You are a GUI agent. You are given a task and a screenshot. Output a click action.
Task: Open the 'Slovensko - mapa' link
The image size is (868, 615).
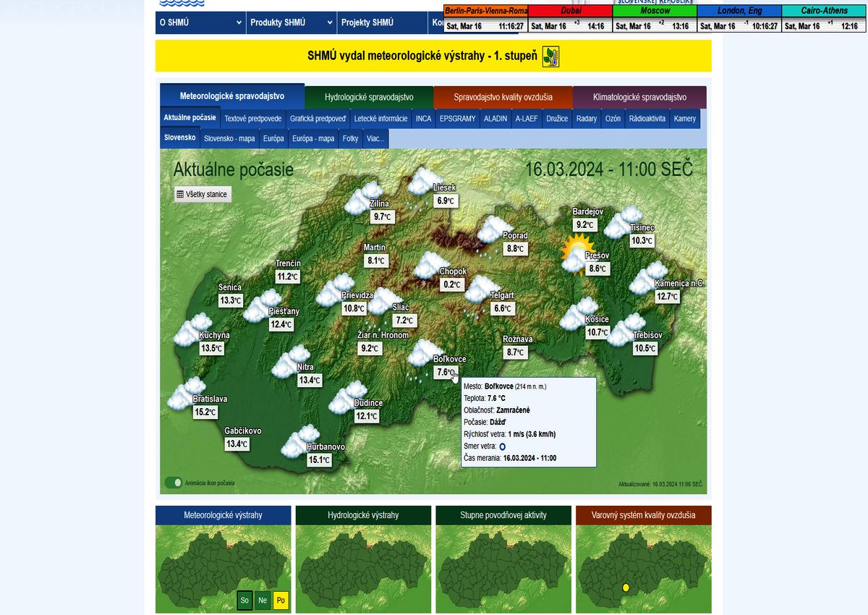tap(229, 138)
